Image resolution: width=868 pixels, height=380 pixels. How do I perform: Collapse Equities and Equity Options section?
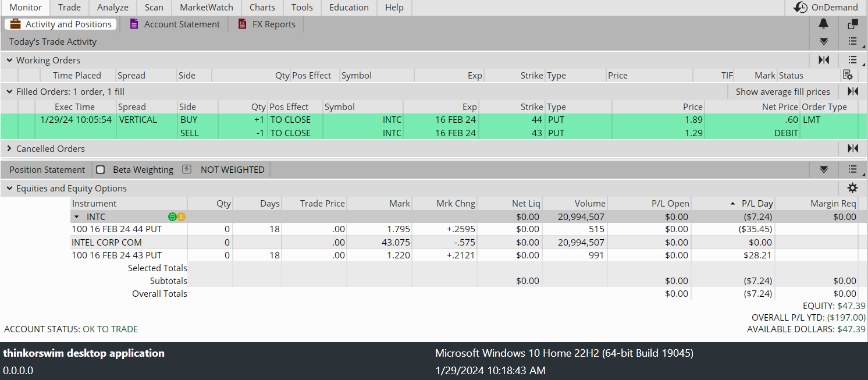pyautogui.click(x=9, y=188)
